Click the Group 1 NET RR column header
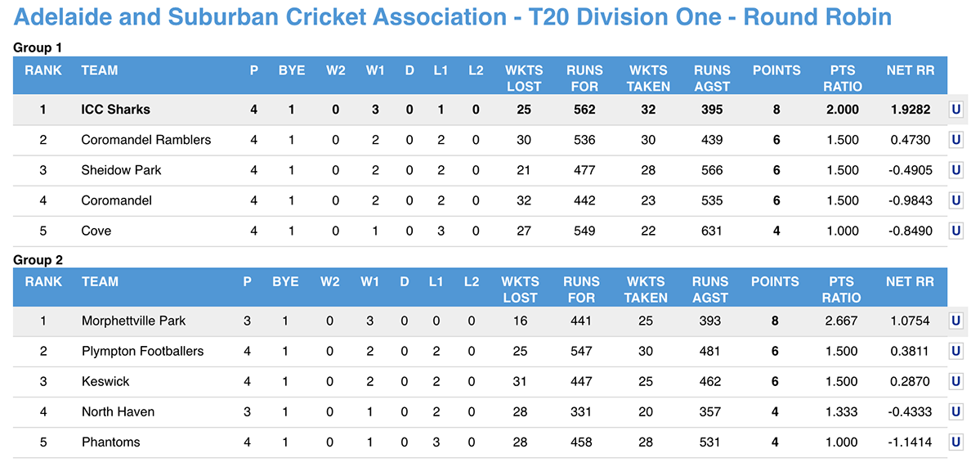This screenshot has height=467, width=980. click(910, 70)
